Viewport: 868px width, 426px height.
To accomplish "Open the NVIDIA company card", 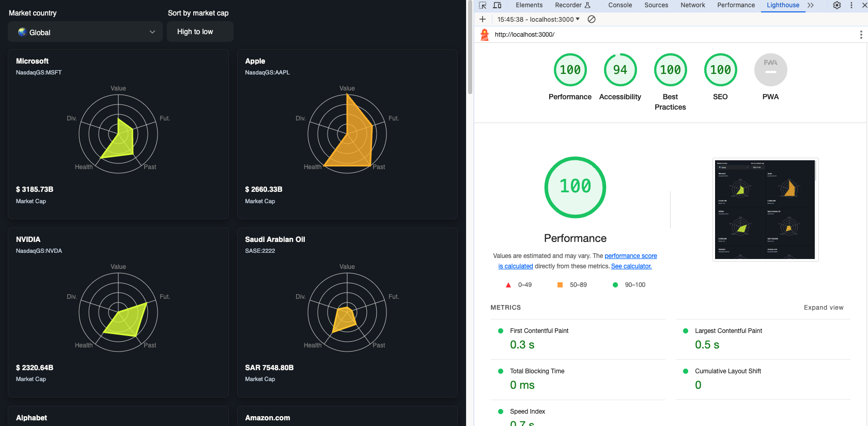I will coord(118,312).
